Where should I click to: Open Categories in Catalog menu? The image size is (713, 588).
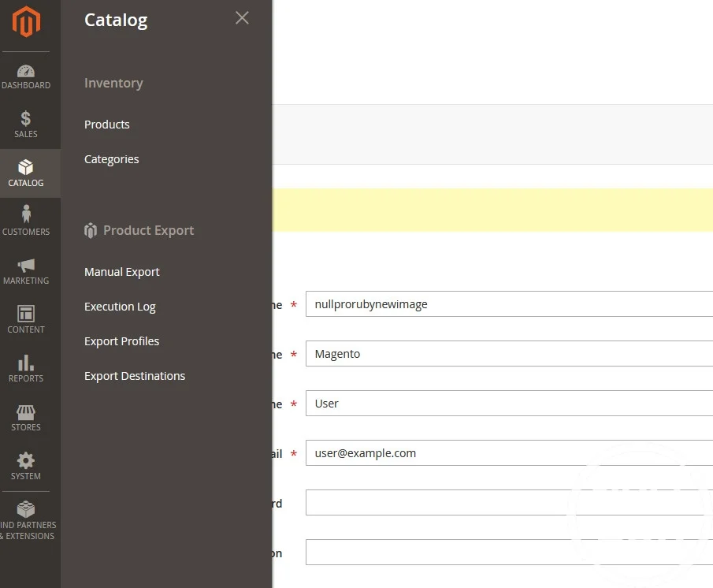[x=112, y=159]
